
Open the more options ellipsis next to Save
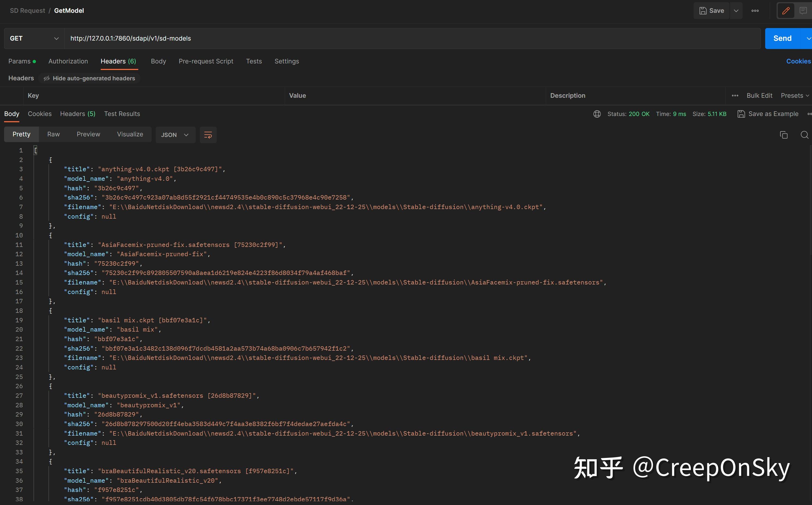(755, 10)
